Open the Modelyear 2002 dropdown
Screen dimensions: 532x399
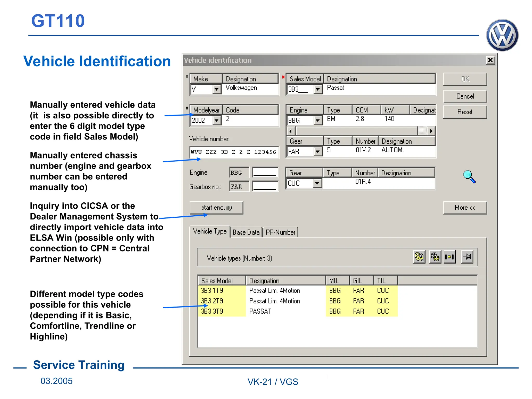pos(216,120)
